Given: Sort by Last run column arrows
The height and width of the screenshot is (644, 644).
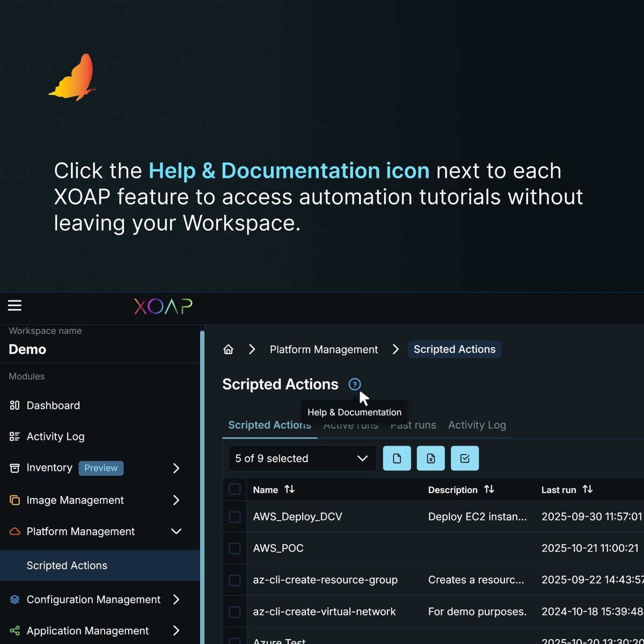Looking at the screenshot, I should pos(588,489).
